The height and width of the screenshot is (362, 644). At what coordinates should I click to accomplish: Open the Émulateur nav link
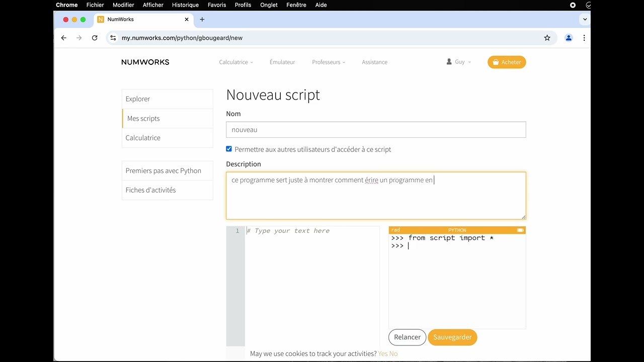pos(282,62)
